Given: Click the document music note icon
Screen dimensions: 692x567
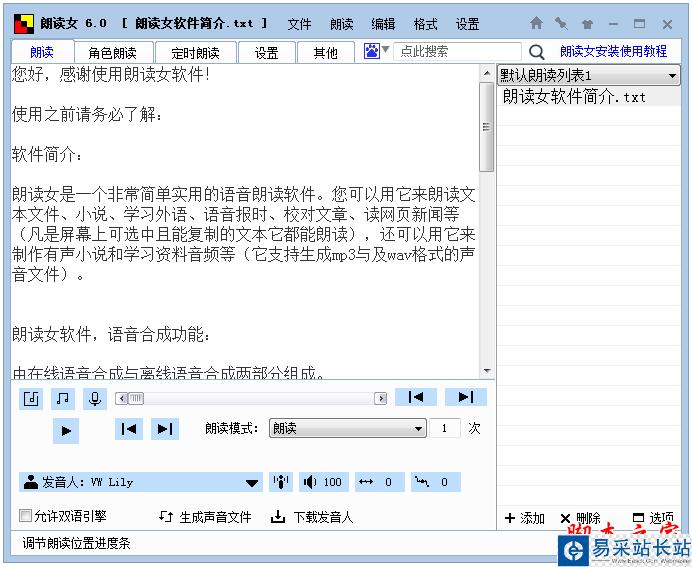Looking at the screenshot, I should tap(31, 398).
